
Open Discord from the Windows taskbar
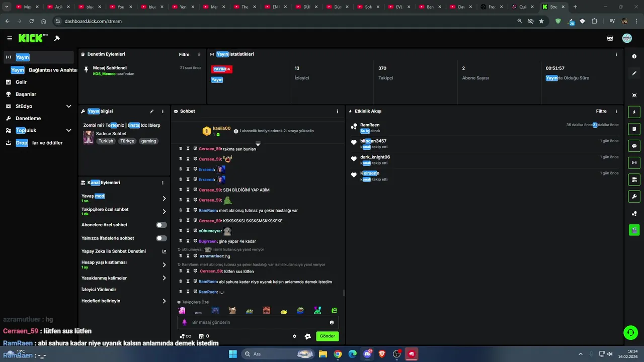point(367,354)
